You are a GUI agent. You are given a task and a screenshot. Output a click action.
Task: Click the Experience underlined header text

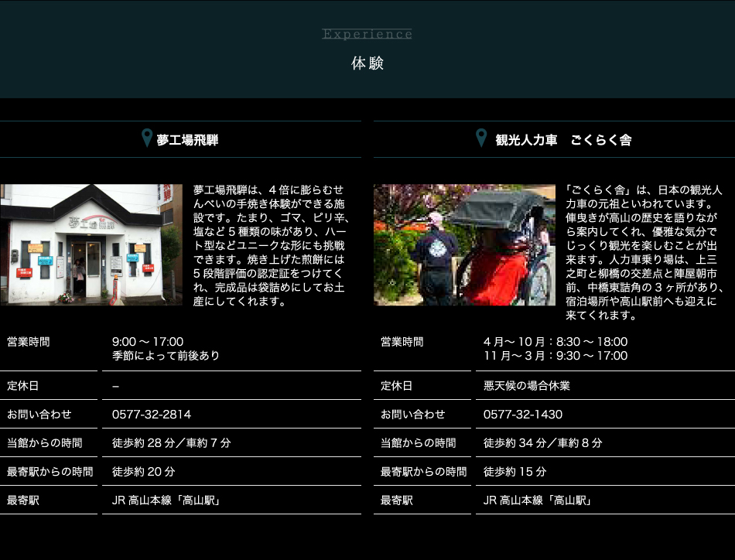(x=367, y=34)
